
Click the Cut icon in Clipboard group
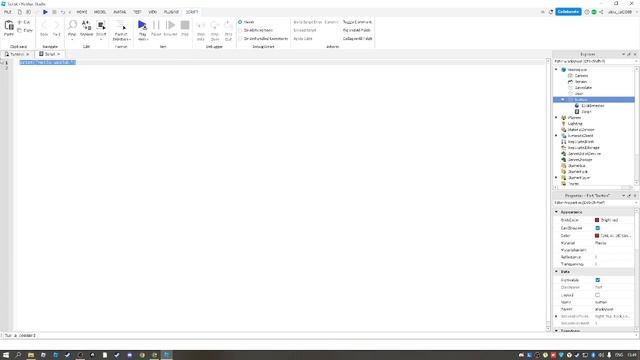tap(20, 22)
